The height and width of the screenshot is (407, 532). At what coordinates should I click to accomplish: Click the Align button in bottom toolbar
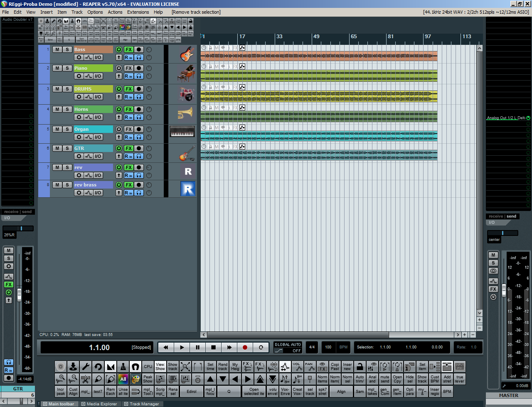click(341, 391)
